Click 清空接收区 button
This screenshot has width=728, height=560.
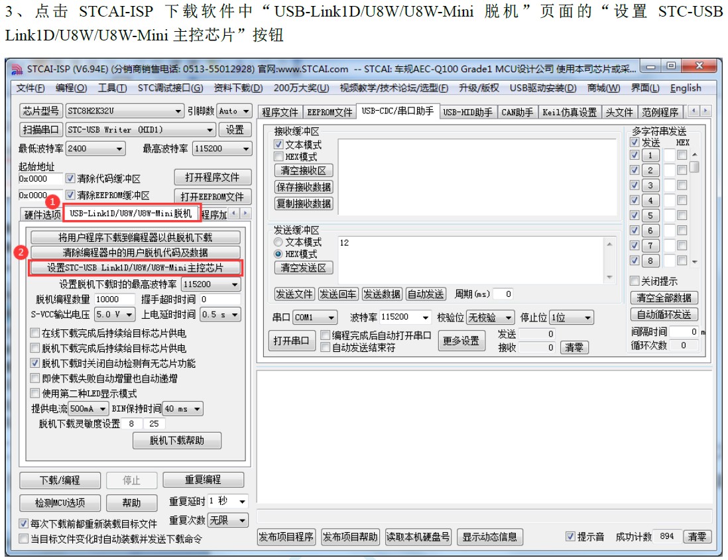(x=304, y=171)
